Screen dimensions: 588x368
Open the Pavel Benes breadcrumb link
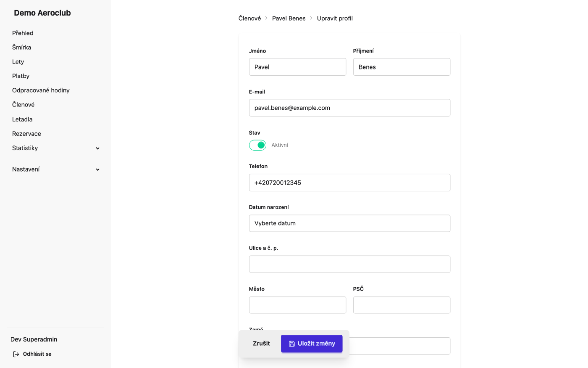click(289, 18)
